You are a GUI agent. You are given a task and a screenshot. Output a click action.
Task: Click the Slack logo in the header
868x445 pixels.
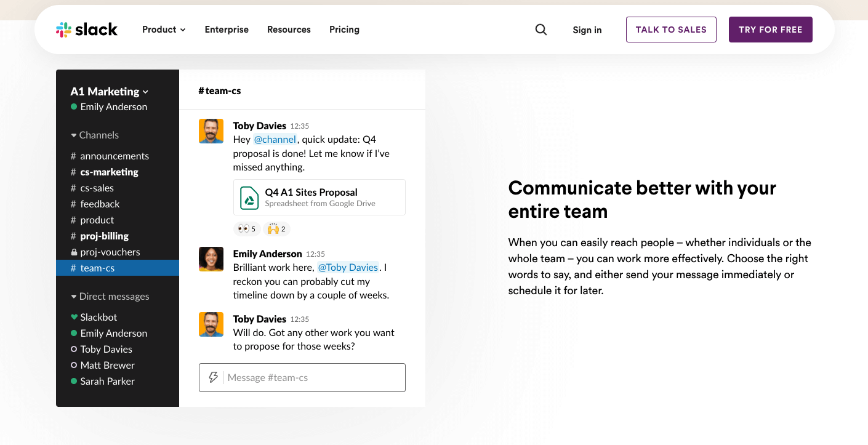click(86, 29)
